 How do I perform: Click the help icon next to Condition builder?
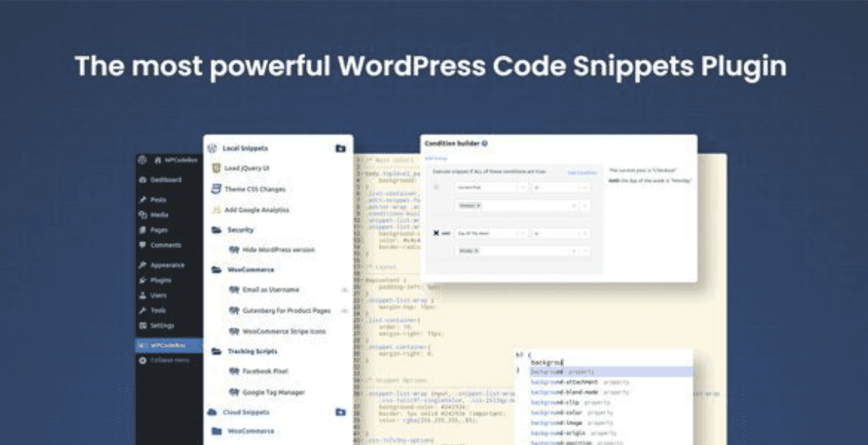click(485, 143)
